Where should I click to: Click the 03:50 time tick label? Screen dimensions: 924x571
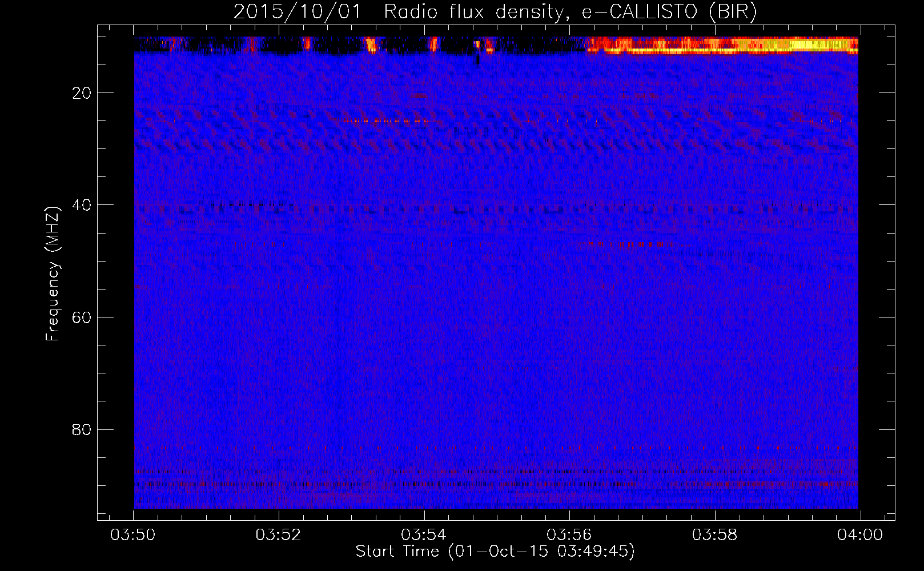pos(133,535)
